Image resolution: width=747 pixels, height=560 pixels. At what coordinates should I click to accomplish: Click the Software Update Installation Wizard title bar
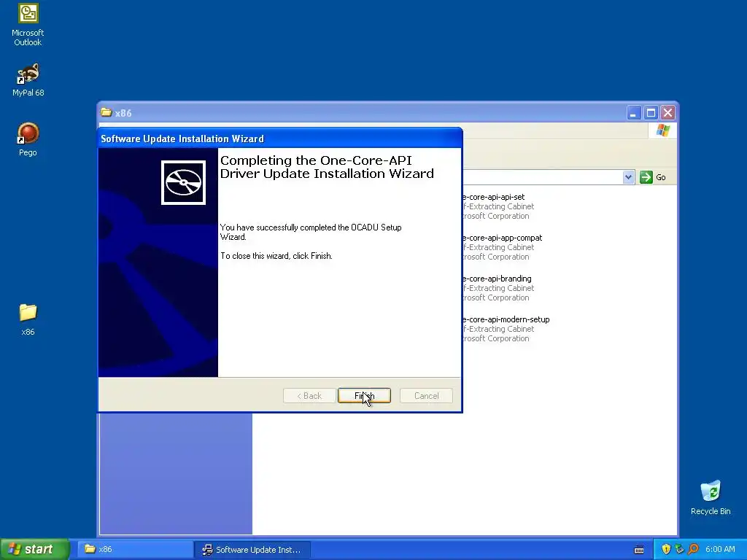(x=279, y=139)
